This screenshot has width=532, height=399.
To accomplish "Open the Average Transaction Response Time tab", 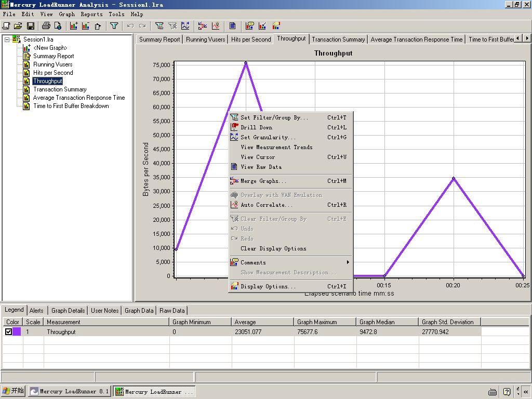I will coord(417,39).
